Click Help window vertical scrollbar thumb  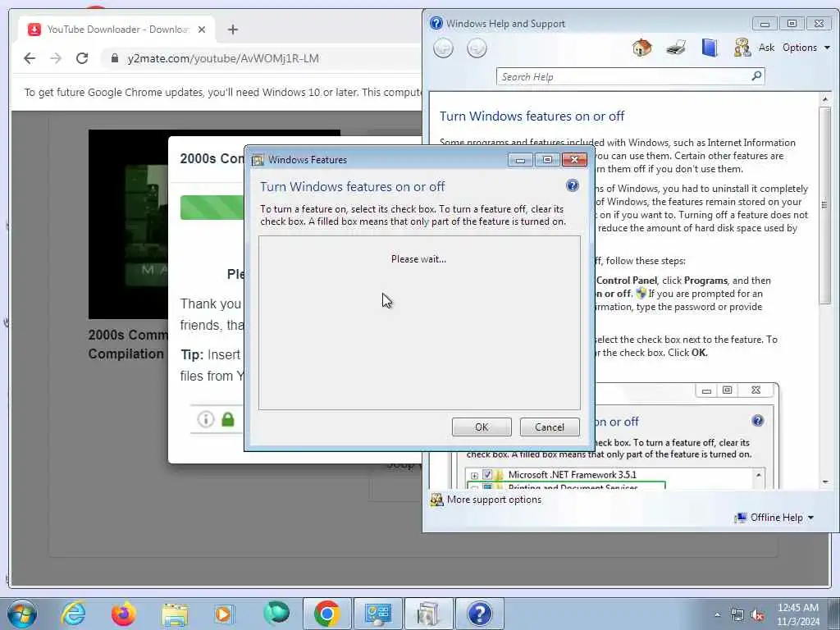825,206
